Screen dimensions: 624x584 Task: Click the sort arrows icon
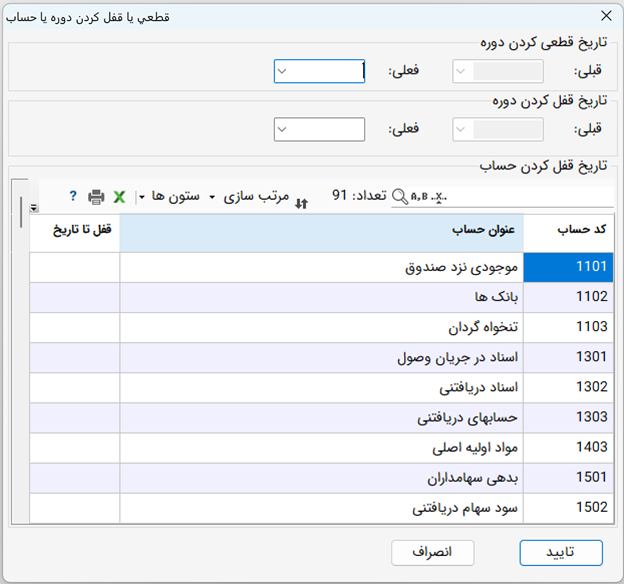pyautogui.click(x=302, y=203)
